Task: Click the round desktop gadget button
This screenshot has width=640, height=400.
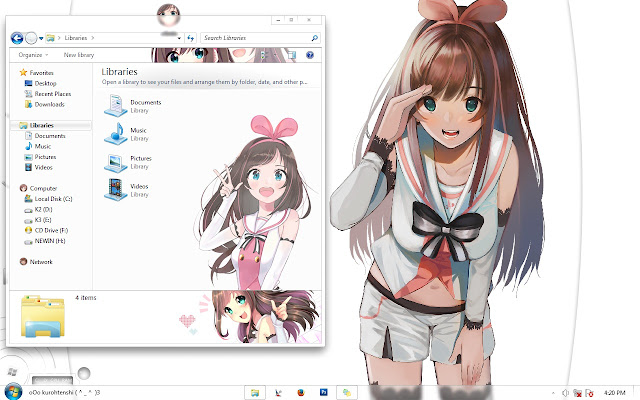Action: coord(84,373)
